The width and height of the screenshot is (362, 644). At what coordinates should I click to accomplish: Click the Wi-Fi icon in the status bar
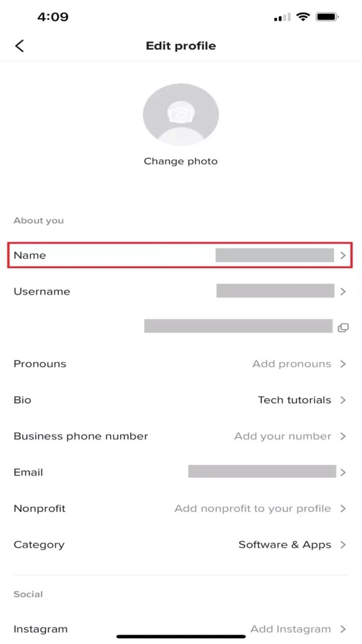point(304,16)
